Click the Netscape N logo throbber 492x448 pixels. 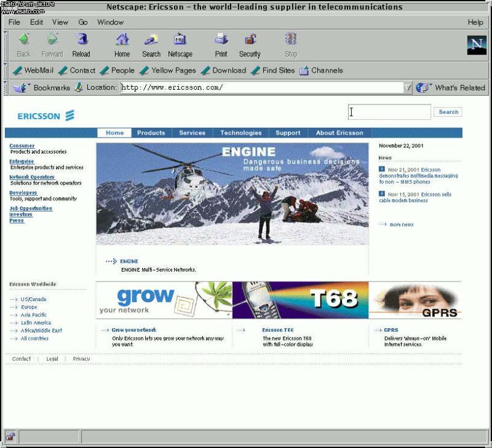tap(477, 45)
